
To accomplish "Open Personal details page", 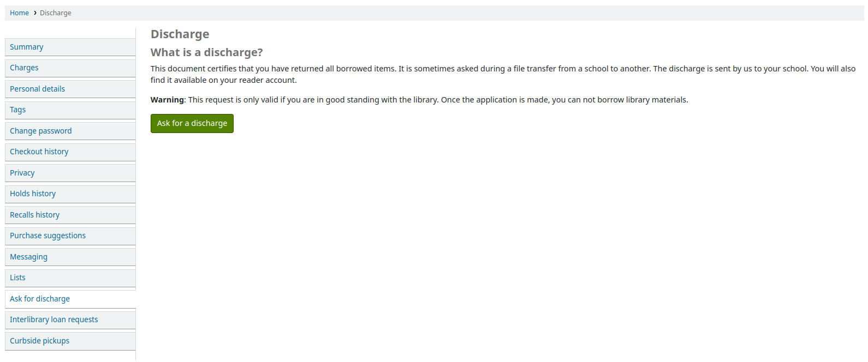I will 37,89.
